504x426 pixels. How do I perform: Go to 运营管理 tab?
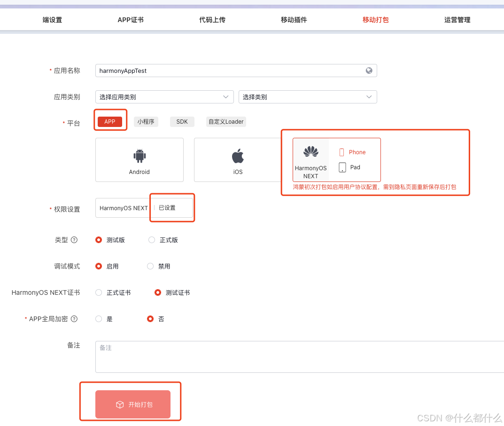point(457,20)
